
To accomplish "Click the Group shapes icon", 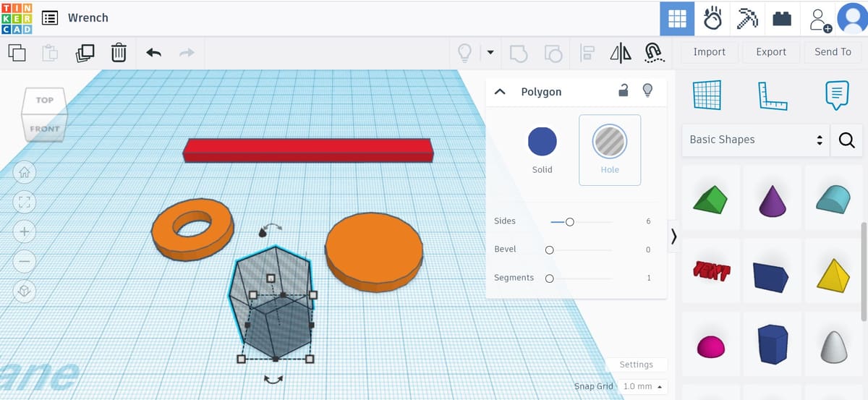I will pyautogui.click(x=519, y=53).
